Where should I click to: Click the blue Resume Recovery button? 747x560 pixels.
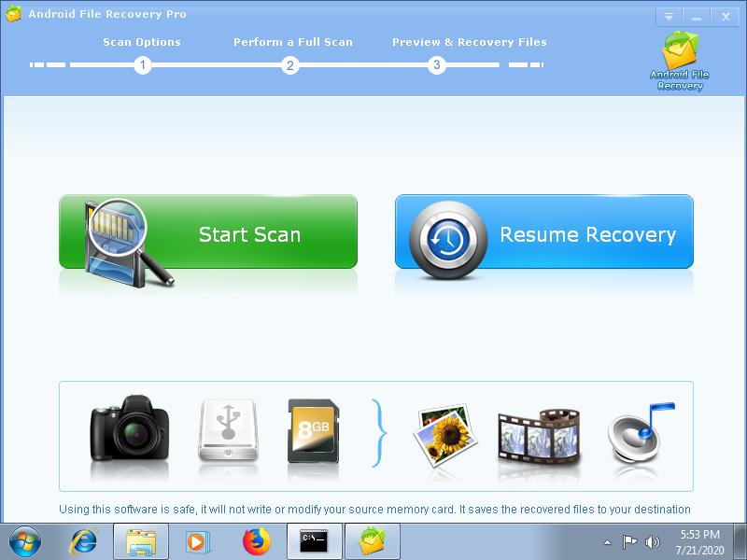coord(544,231)
